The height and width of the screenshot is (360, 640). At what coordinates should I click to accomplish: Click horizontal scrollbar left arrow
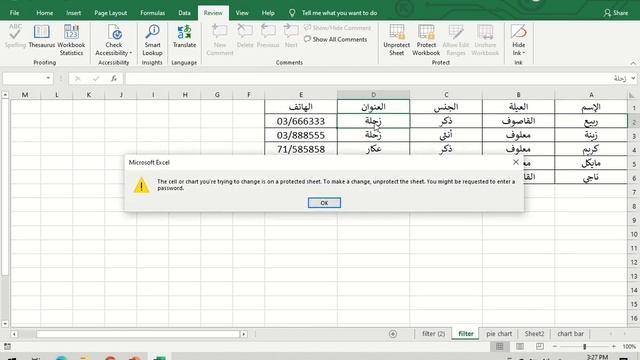coord(14,334)
